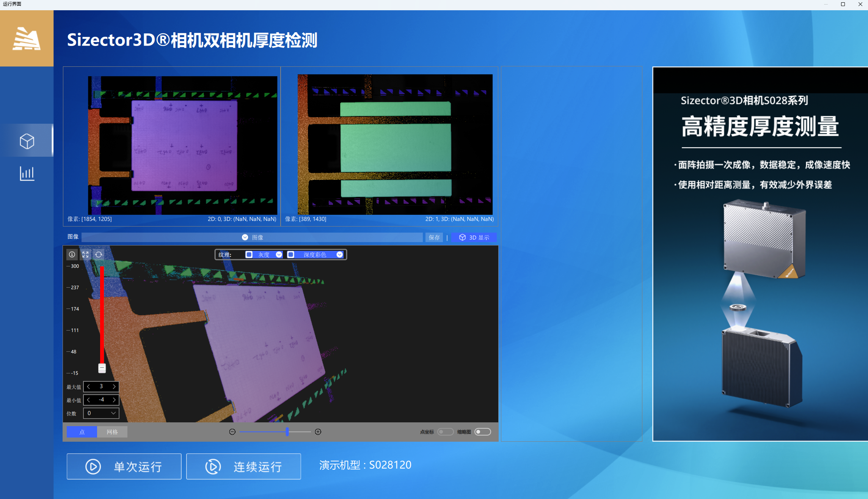
Task: Toggle 灰度 texture checkbox
Action: (x=249, y=255)
